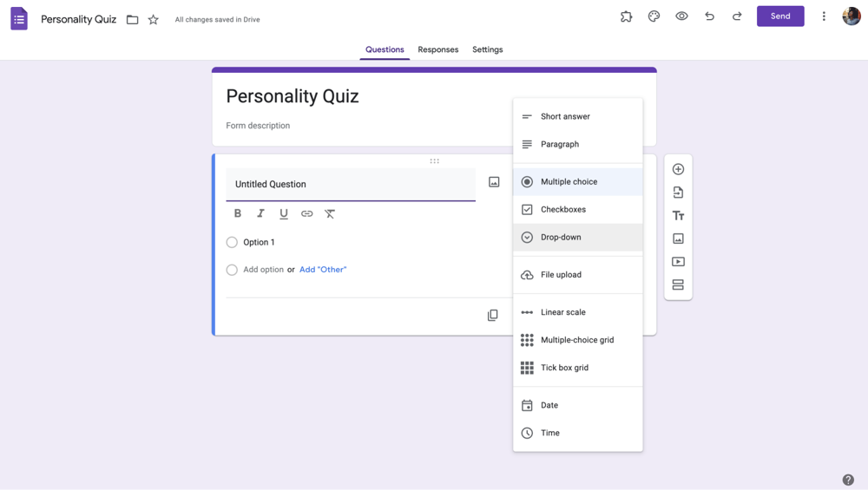Edit the Option 1 label text
868x490 pixels.
pyautogui.click(x=259, y=242)
